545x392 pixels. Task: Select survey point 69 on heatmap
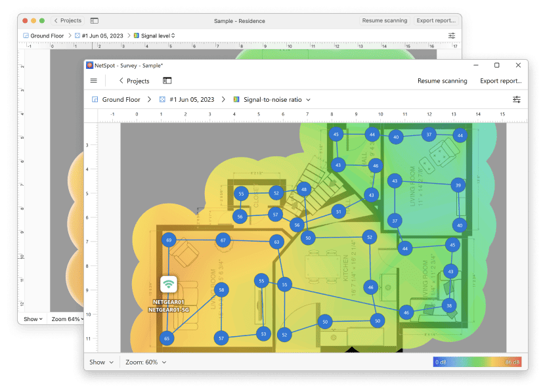pyautogui.click(x=169, y=241)
